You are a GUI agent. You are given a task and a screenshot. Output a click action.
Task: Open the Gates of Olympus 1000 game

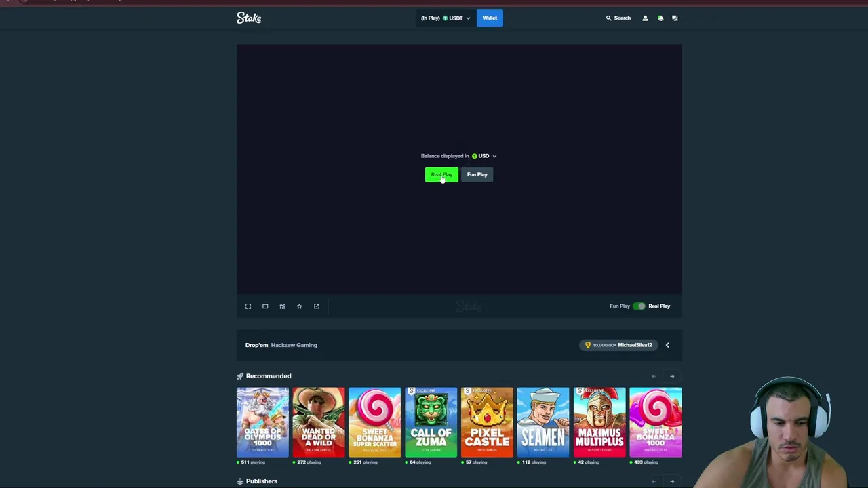click(262, 422)
